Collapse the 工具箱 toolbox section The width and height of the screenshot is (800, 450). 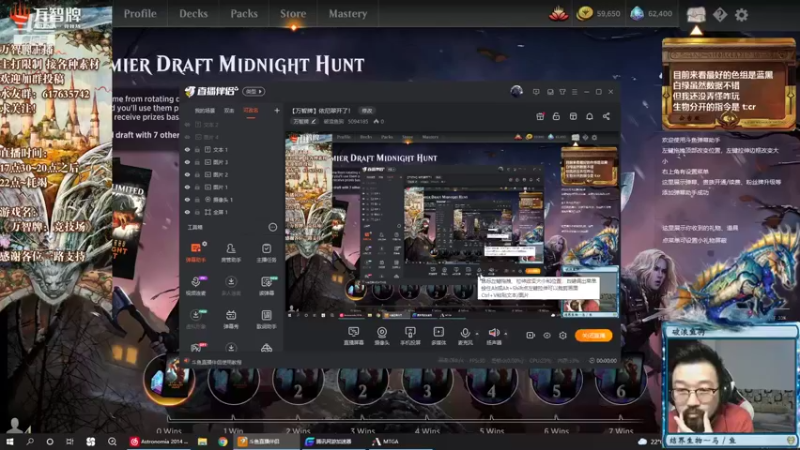coord(273,228)
